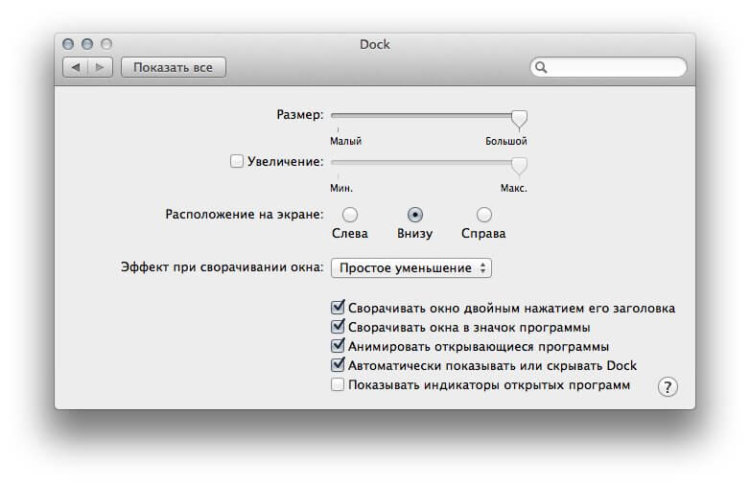Toggle Автоматически показывать или скрывать Dock
Viewport: 750px width, 485px height.
pos(338,366)
